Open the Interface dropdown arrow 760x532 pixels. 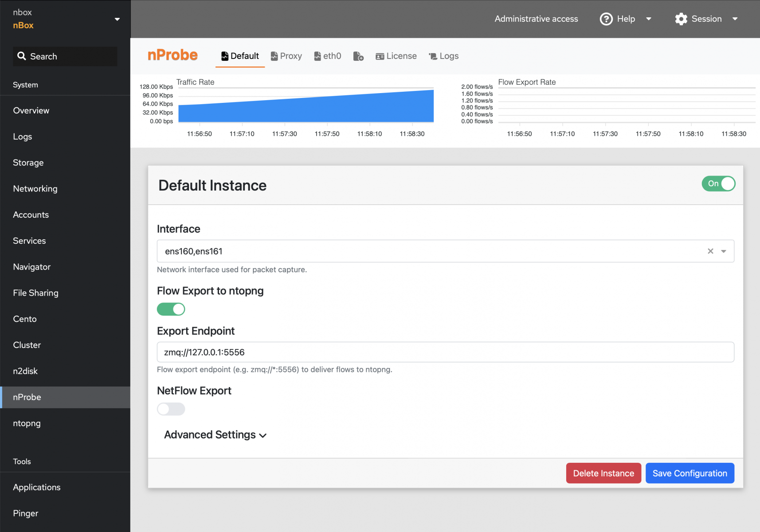pyautogui.click(x=724, y=251)
